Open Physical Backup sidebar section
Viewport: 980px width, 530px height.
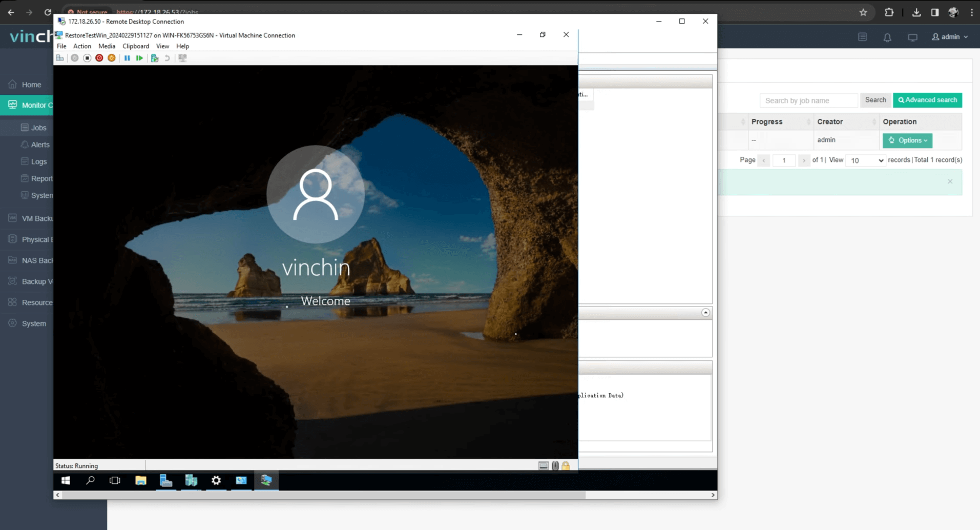[x=30, y=239]
